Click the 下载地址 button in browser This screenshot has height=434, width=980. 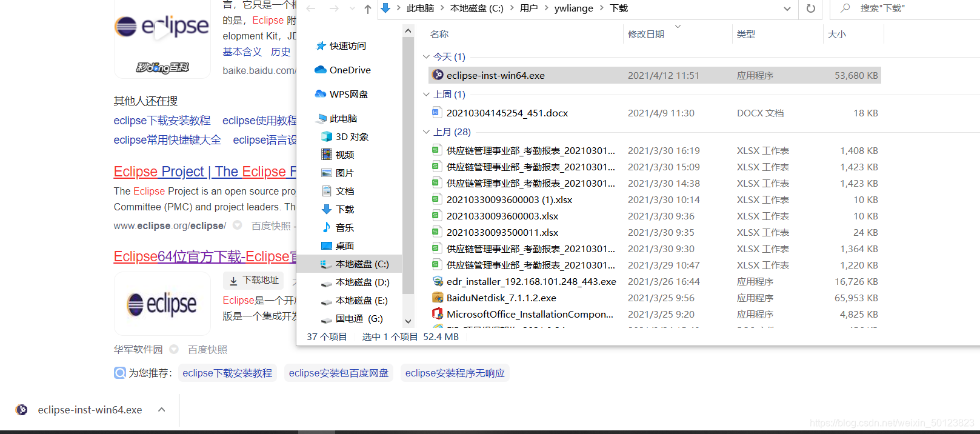tap(254, 280)
